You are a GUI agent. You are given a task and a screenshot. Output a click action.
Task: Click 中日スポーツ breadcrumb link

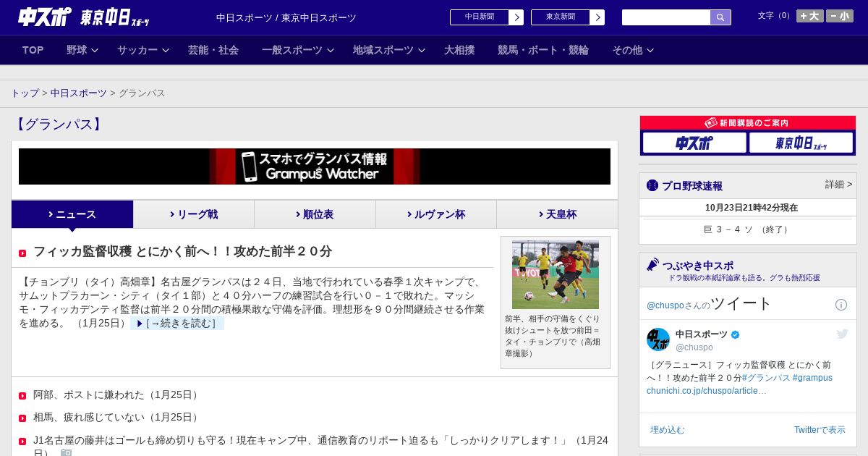click(79, 93)
